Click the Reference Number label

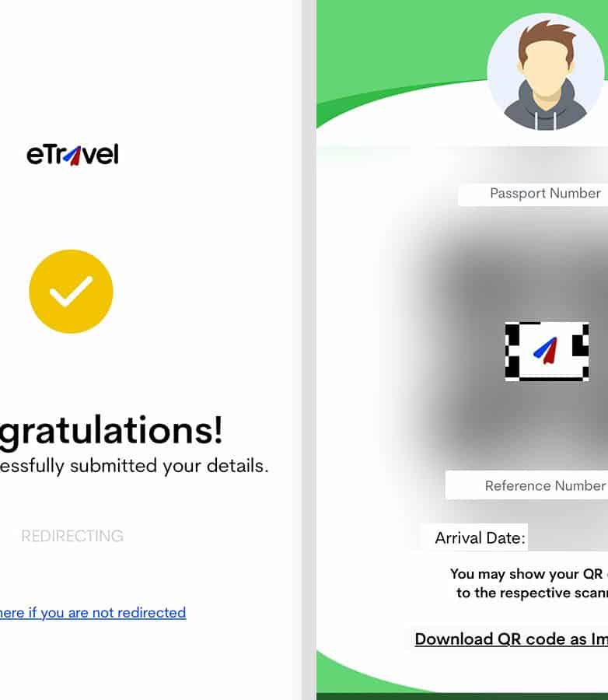click(545, 485)
